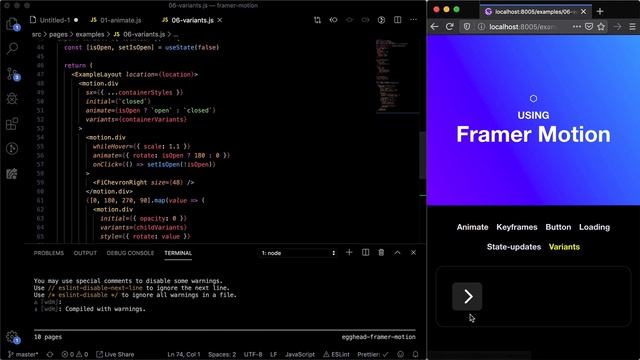Change the JavaScript language mode
Screen dimensions: 640x360
coord(300,354)
